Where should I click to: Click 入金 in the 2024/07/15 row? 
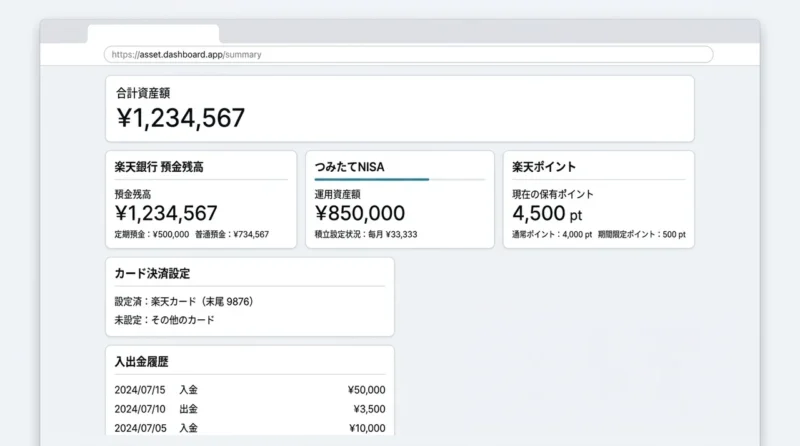(188, 390)
